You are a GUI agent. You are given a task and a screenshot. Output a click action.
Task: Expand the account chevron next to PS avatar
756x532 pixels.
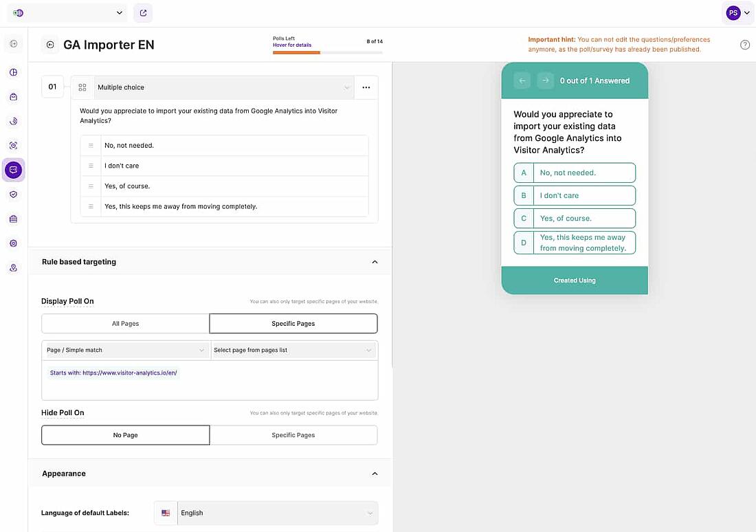pyautogui.click(x=747, y=13)
